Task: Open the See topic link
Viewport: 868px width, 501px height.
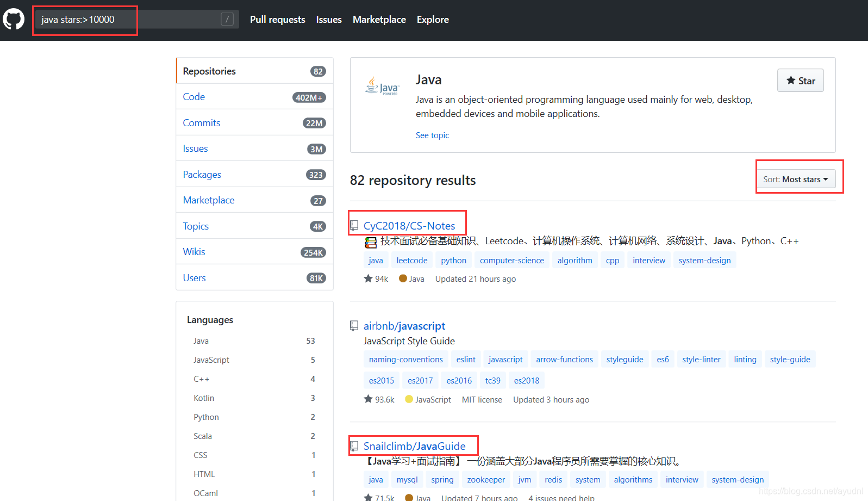Action: (x=432, y=135)
